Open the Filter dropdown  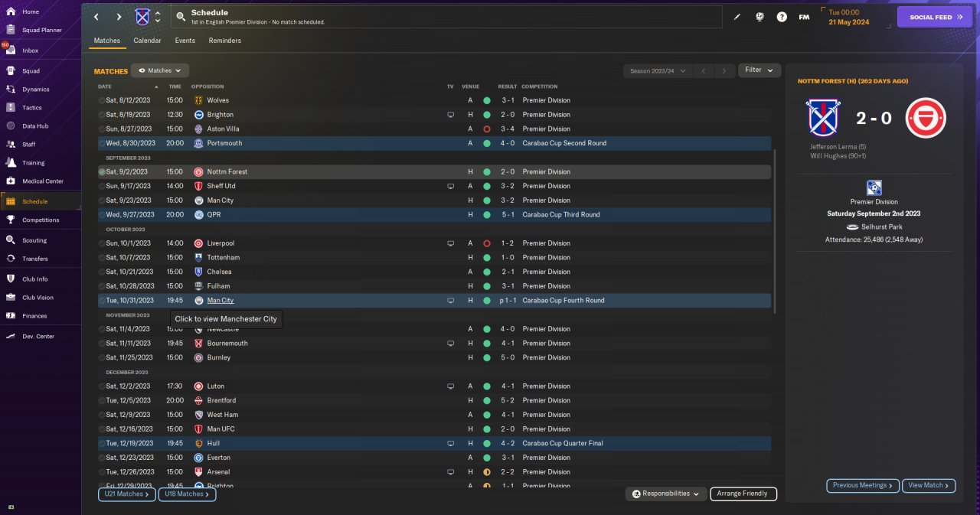[x=759, y=70]
